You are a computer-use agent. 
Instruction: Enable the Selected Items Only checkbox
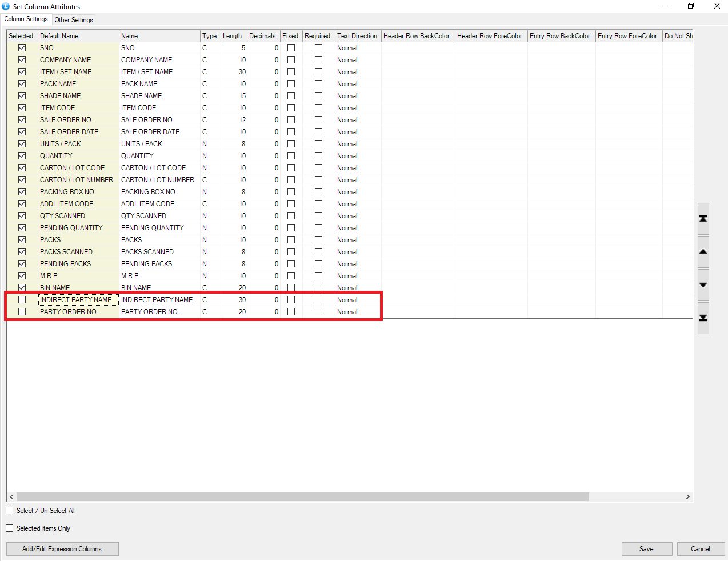coord(10,528)
